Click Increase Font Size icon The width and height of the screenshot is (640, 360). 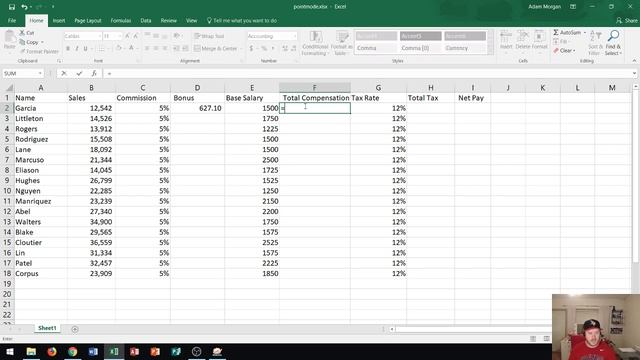[x=127, y=36]
